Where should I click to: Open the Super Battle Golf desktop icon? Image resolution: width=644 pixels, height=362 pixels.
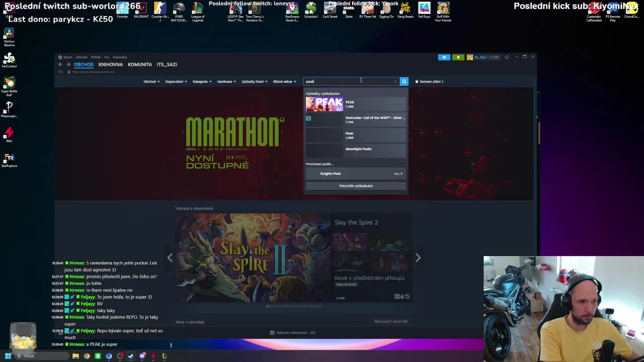click(x=9, y=86)
